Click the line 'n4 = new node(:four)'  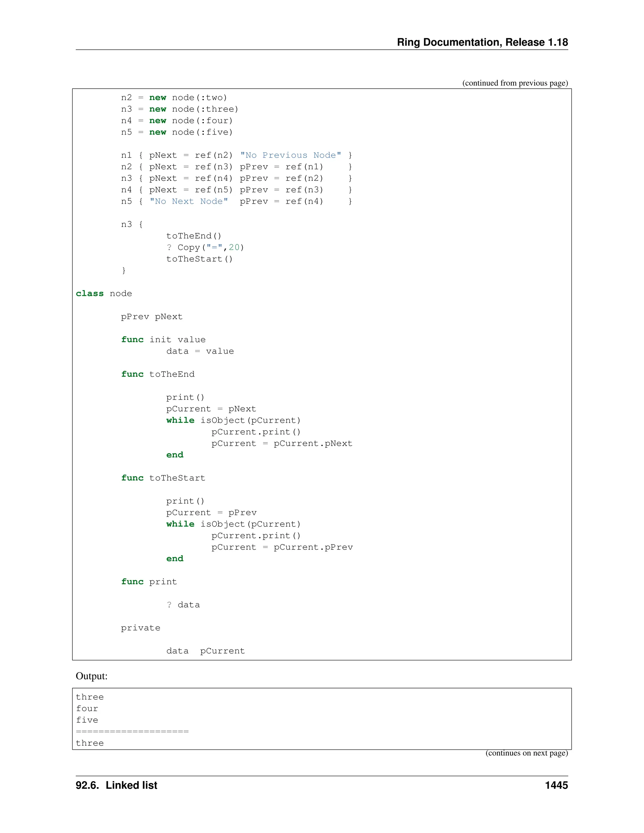coord(177,120)
